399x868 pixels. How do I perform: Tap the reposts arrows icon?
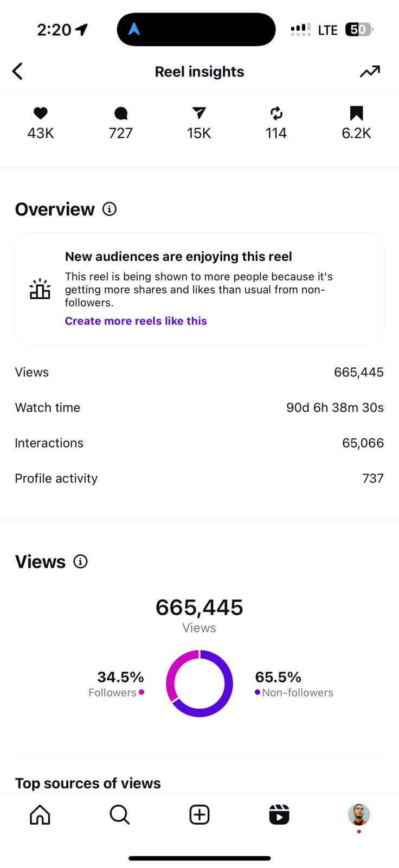(276, 113)
